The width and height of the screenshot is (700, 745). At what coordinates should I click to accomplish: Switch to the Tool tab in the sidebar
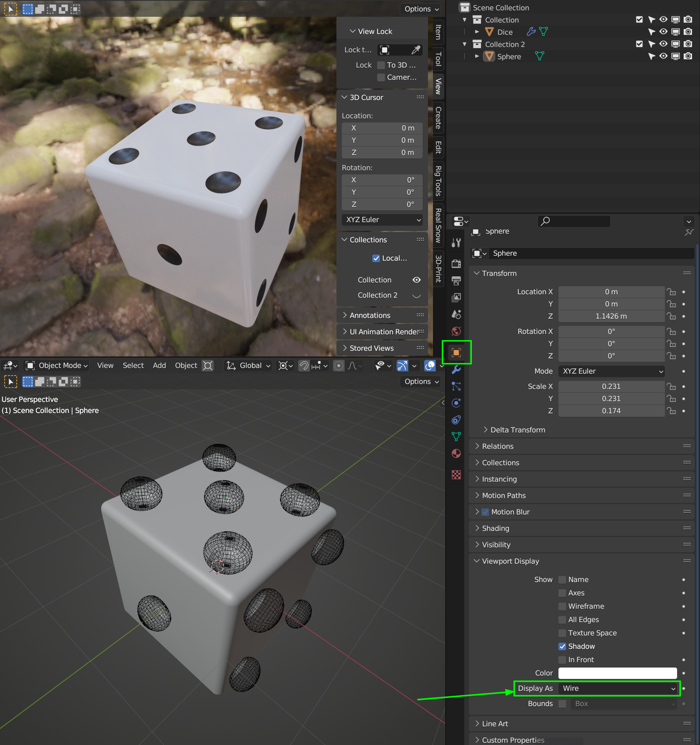pyautogui.click(x=439, y=58)
